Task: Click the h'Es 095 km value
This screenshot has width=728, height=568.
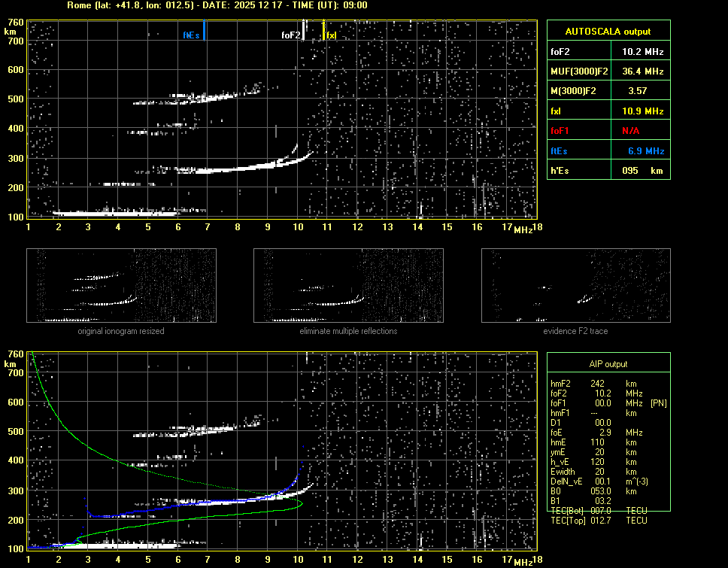Action: (x=642, y=171)
